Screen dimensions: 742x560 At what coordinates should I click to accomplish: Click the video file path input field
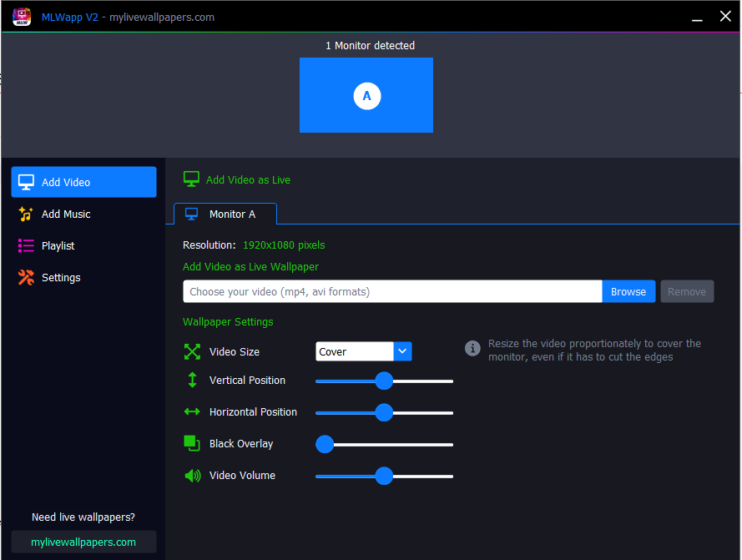pyautogui.click(x=392, y=291)
